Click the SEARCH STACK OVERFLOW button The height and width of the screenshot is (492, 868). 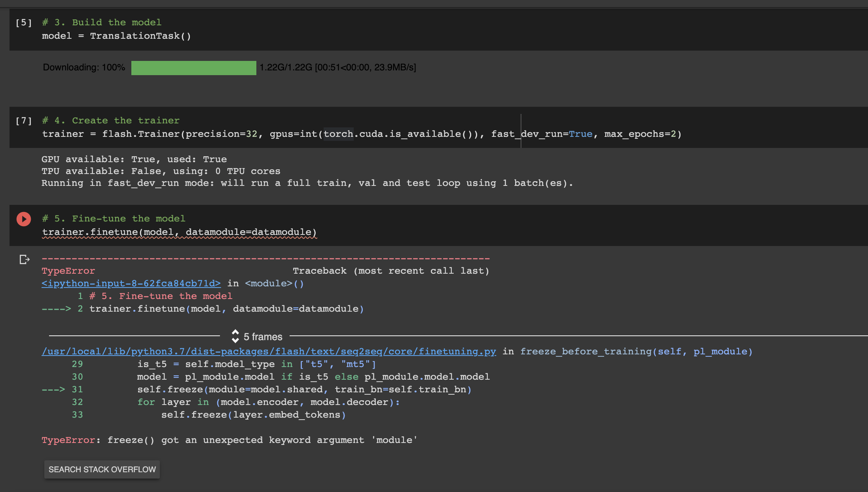click(x=102, y=469)
